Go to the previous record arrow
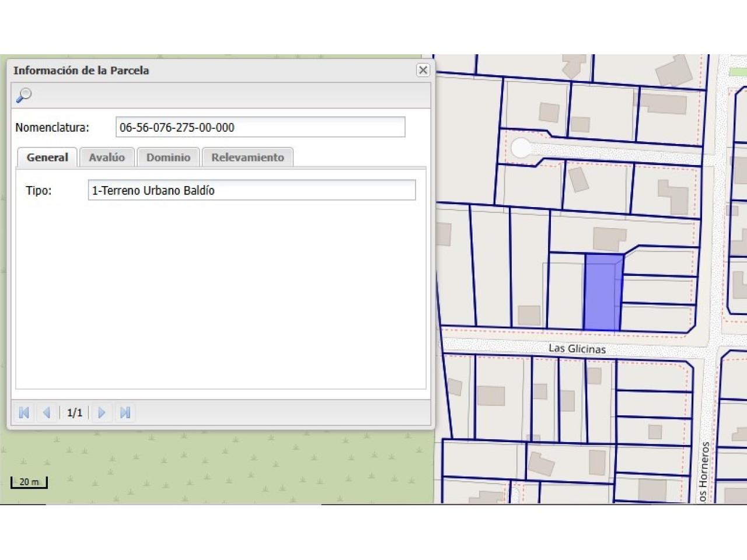 [47, 413]
